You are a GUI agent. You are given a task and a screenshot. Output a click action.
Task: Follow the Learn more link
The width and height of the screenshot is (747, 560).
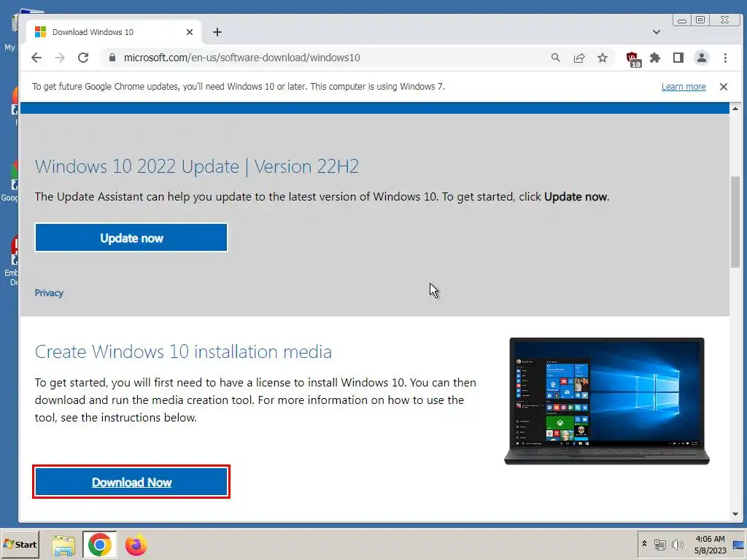(x=684, y=87)
